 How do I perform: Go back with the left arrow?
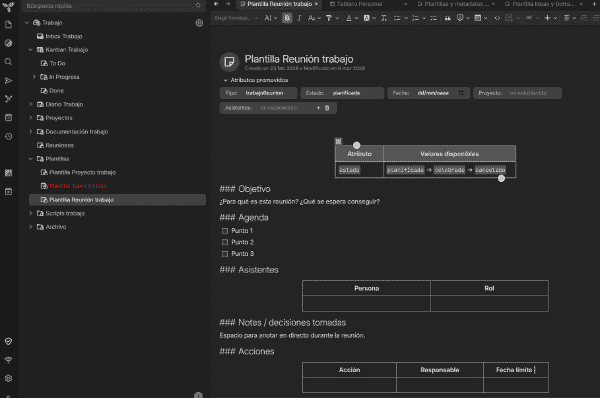(216, 4)
